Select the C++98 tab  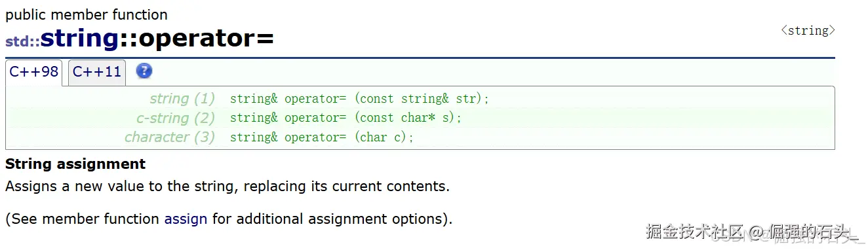coord(34,72)
